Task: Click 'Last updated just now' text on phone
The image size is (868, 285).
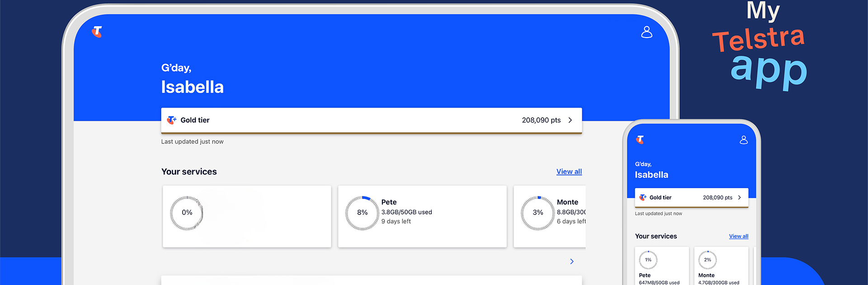Action: (658, 214)
